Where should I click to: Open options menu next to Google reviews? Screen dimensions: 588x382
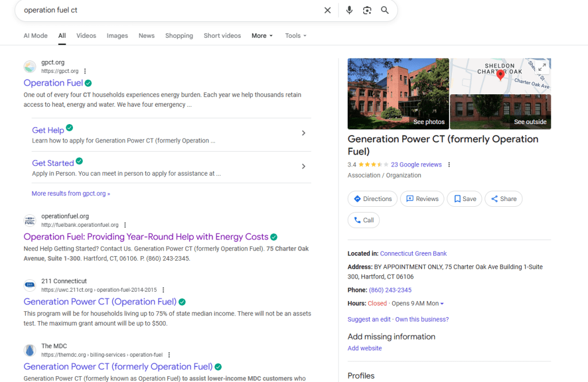click(x=449, y=165)
